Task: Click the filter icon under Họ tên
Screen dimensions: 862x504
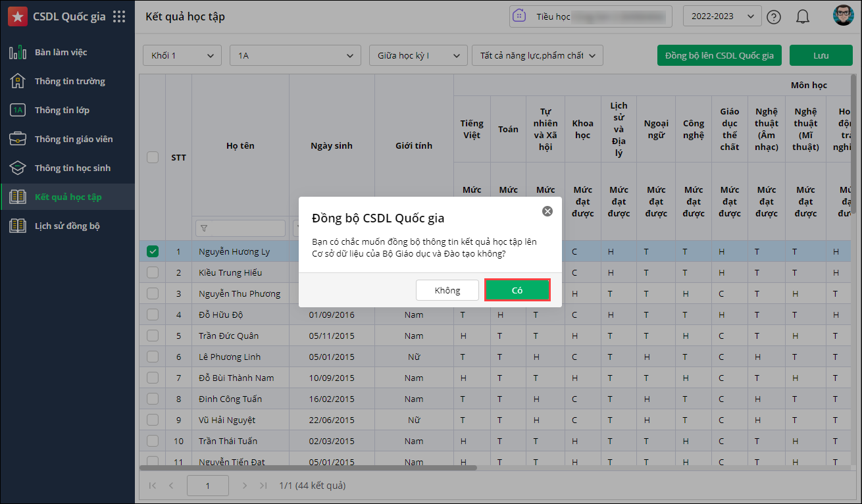Action: (x=204, y=228)
